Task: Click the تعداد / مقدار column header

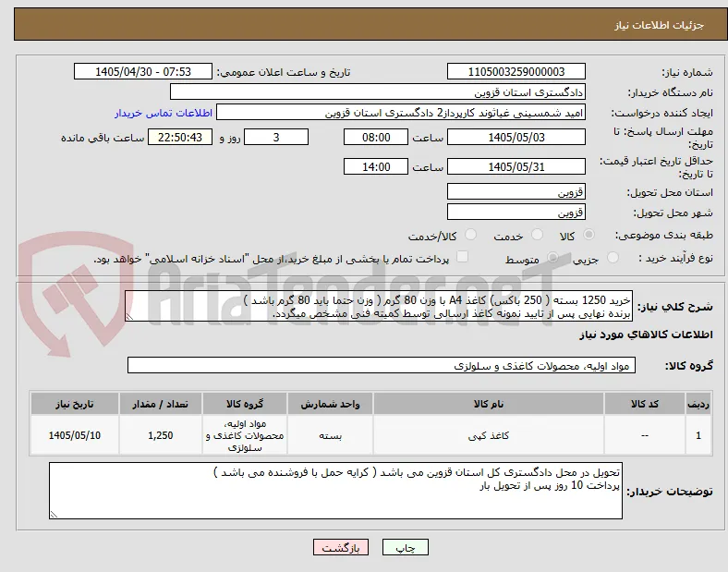Action: point(160,404)
